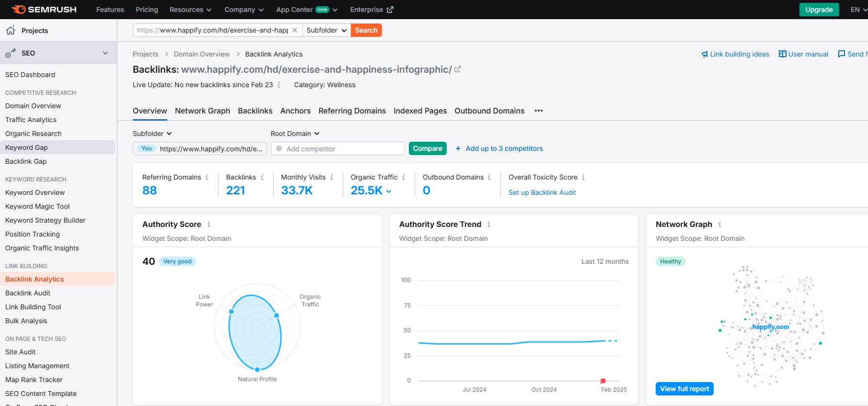868x406 pixels.
Task: Click the Upgrade button
Action: click(819, 10)
